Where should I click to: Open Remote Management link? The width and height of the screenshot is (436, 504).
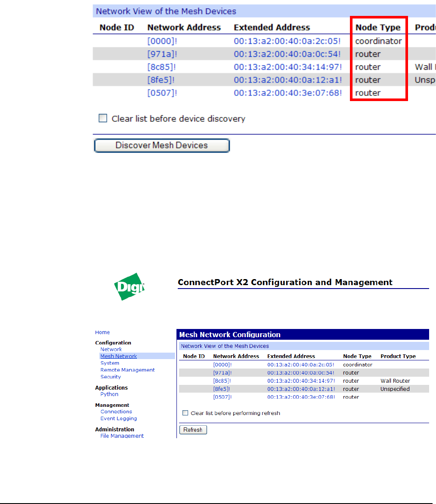tap(127, 370)
